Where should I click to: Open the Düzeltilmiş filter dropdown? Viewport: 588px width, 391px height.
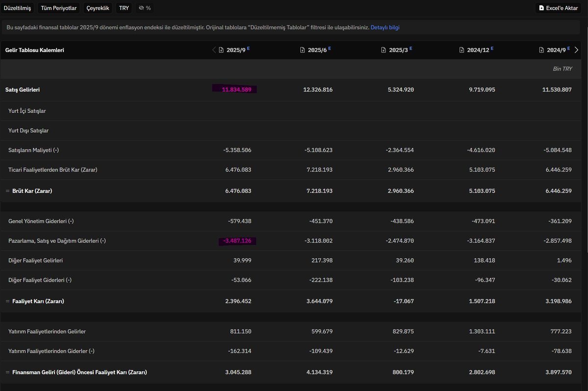pyautogui.click(x=17, y=8)
